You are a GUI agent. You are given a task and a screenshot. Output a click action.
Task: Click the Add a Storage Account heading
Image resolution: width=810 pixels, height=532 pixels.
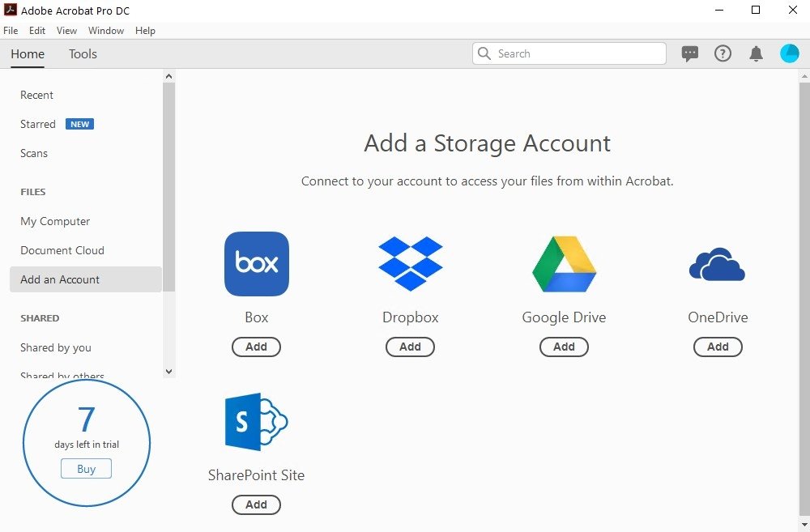487,143
